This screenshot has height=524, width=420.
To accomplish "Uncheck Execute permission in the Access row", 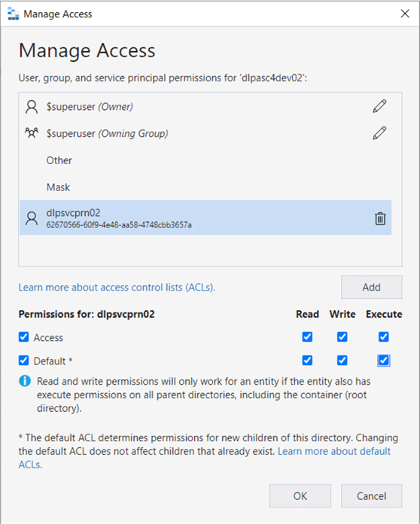I will point(384,337).
